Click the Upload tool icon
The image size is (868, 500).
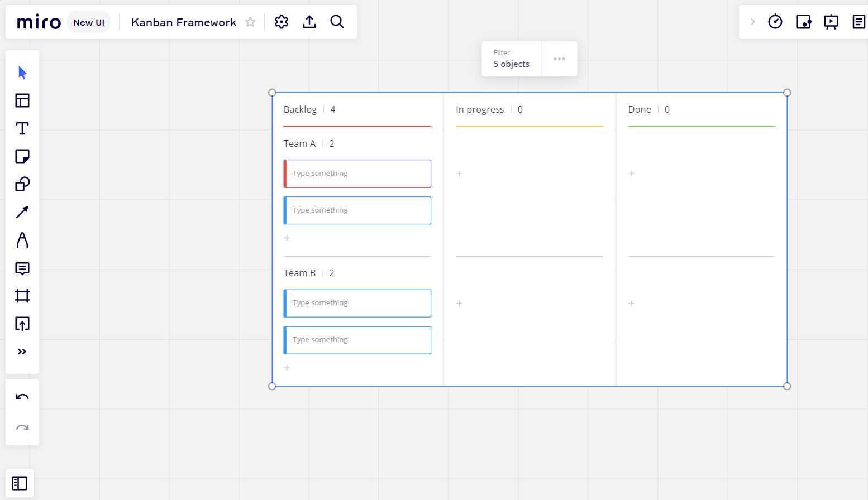click(22, 324)
